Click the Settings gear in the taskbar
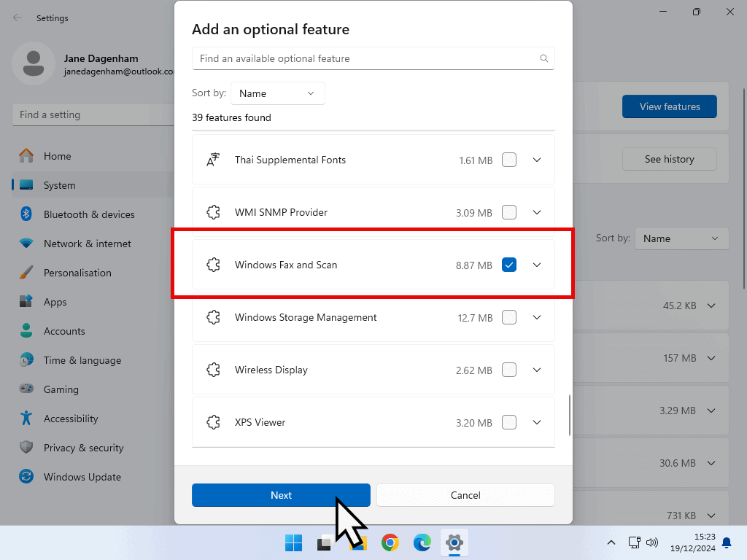 click(x=454, y=542)
